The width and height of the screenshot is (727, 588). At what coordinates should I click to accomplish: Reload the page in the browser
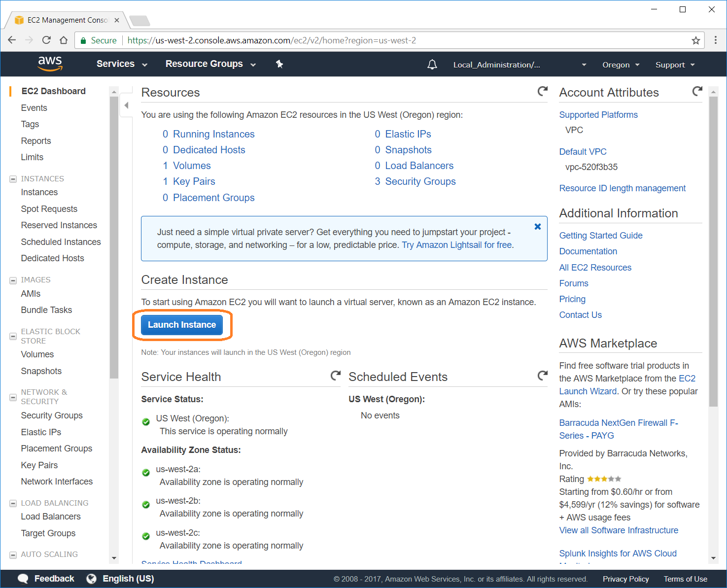(x=46, y=40)
